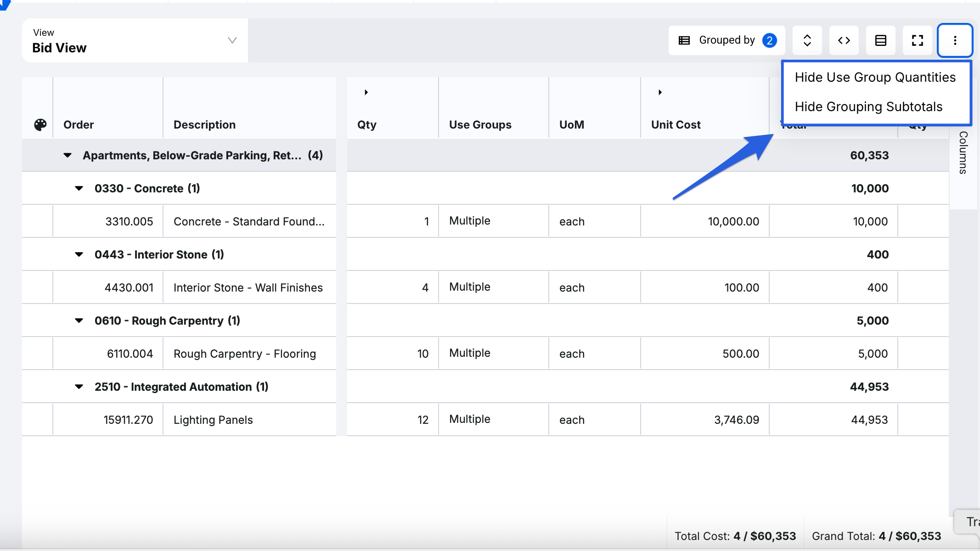Expand the Unit Cost column group arrow
This screenshot has height=551, width=980.
660,92
